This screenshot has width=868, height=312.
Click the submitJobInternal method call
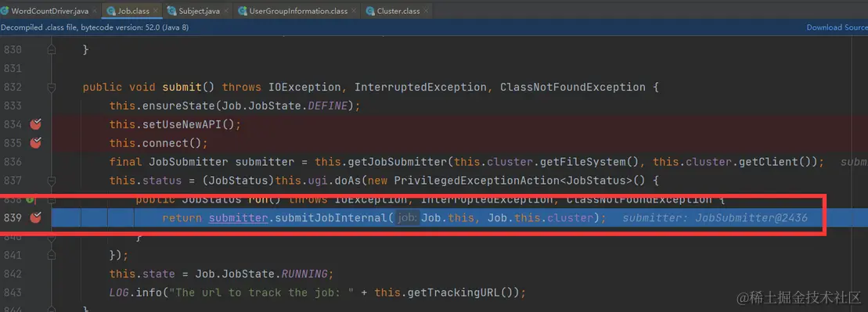(x=332, y=218)
